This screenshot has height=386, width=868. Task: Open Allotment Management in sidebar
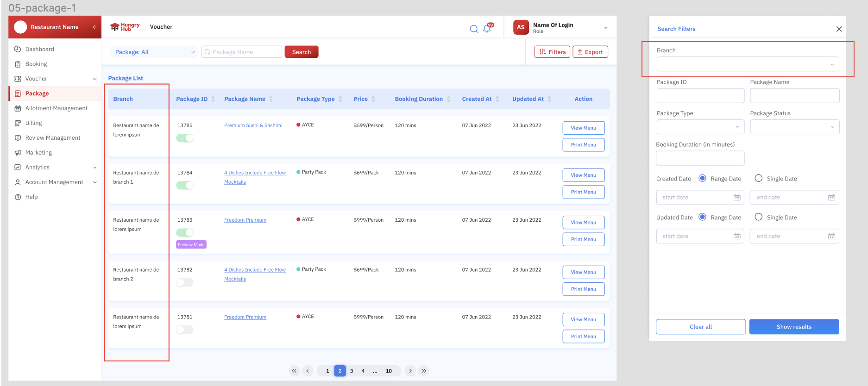click(56, 108)
